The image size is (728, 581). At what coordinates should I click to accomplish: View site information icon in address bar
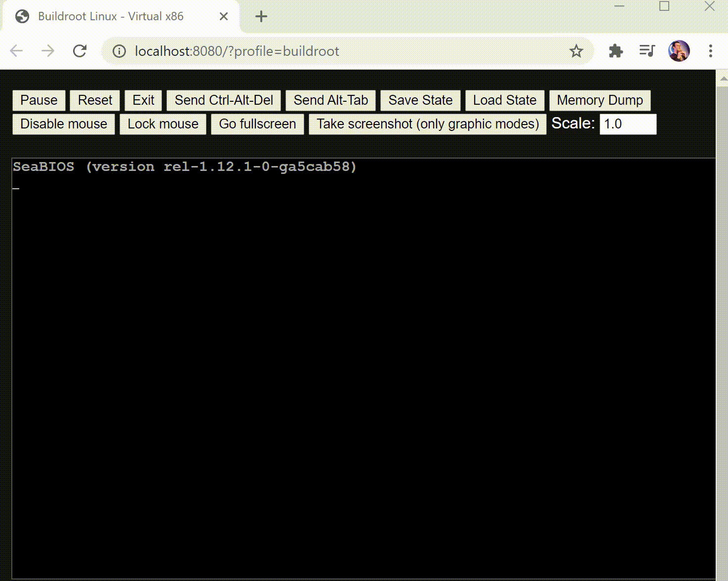click(x=119, y=51)
